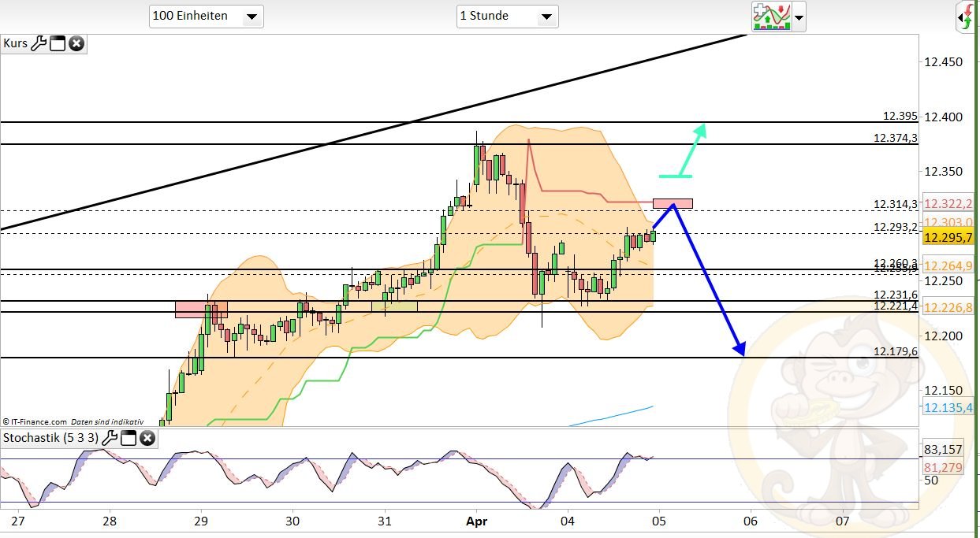Viewport: 980px width, 538px height.
Task: Click the Kurs panel window icon
Action: pos(57,44)
